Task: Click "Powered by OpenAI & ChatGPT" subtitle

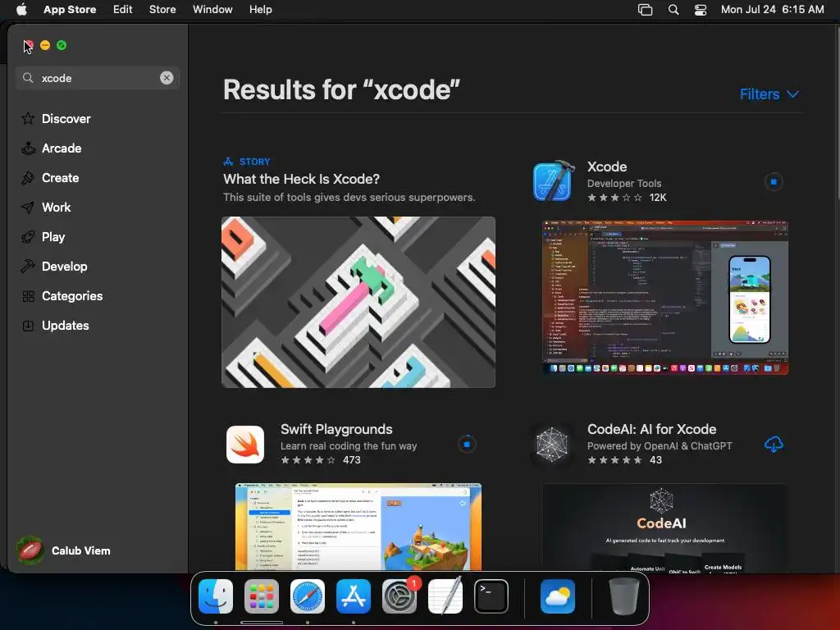Action: tap(660, 445)
